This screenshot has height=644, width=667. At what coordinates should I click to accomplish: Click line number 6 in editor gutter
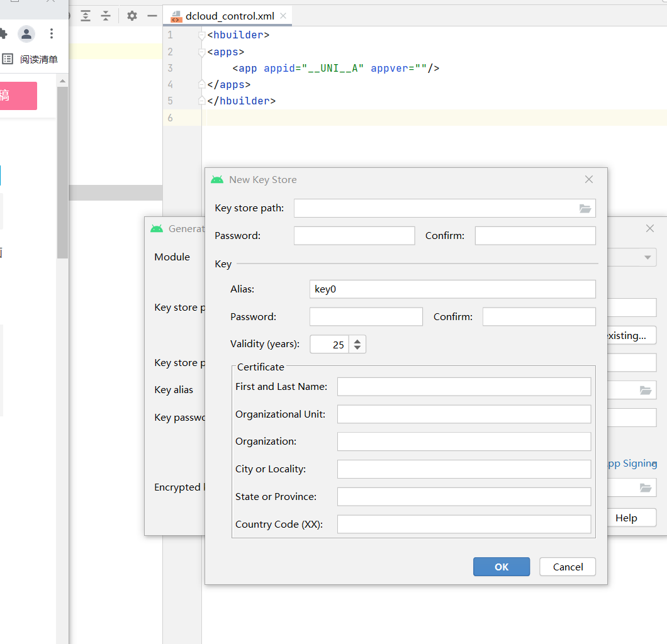pyautogui.click(x=170, y=118)
